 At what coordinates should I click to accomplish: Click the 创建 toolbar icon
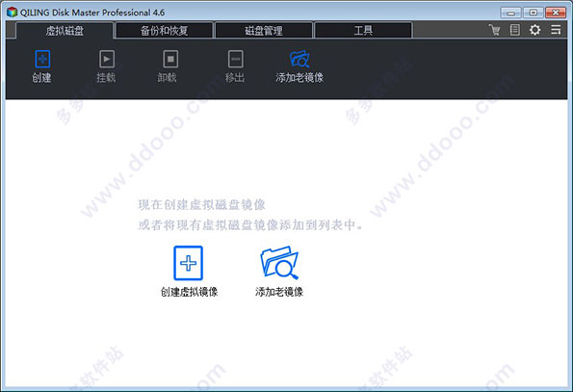click(x=42, y=59)
